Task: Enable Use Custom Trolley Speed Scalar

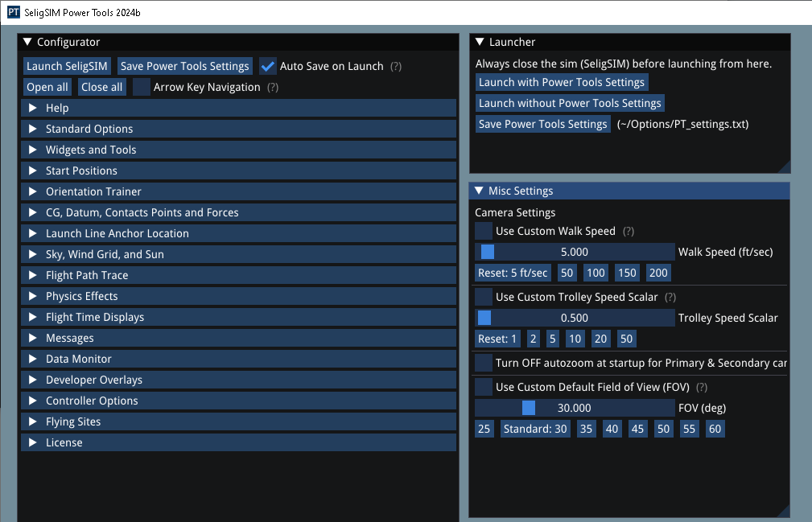Action: point(484,297)
